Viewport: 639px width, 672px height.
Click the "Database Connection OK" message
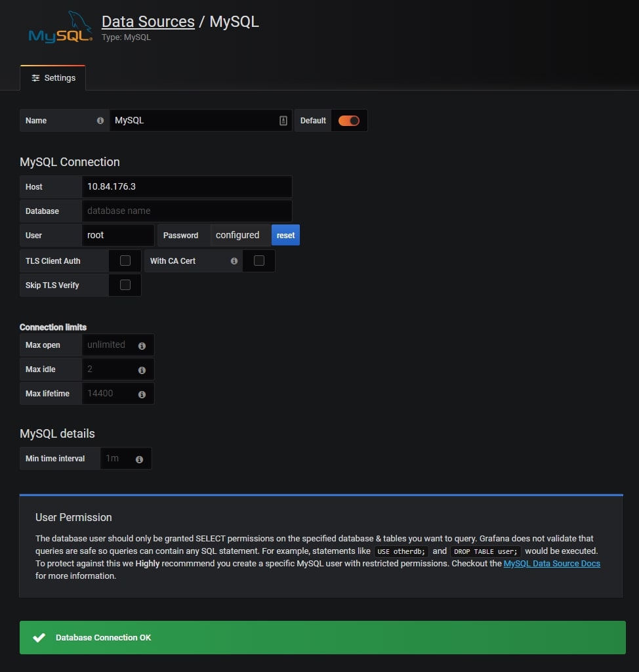coord(103,637)
